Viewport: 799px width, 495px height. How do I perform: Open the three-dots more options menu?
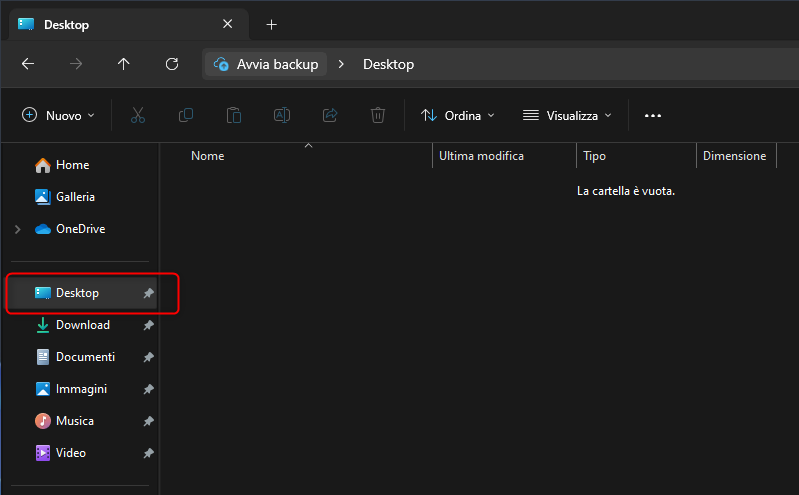[x=653, y=115]
